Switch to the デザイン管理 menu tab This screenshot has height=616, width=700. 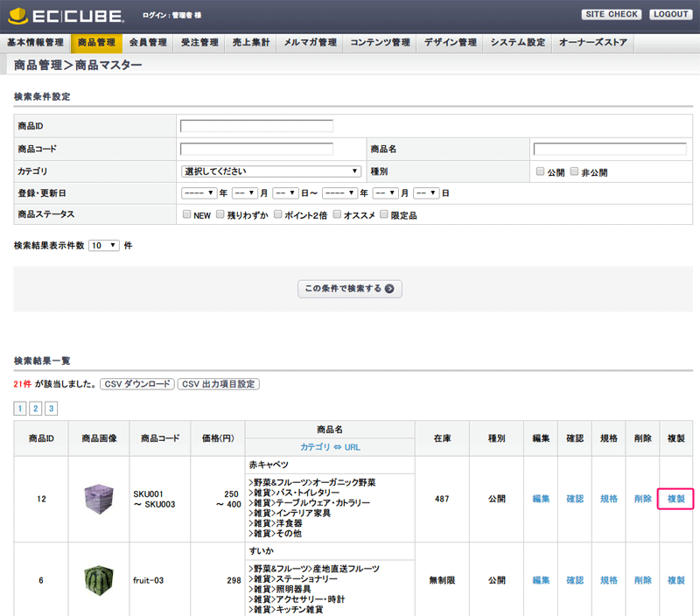(451, 42)
